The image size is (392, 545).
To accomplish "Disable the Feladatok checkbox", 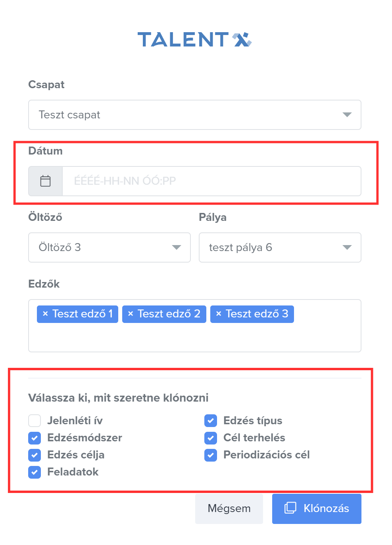I will click(x=35, y=472).
